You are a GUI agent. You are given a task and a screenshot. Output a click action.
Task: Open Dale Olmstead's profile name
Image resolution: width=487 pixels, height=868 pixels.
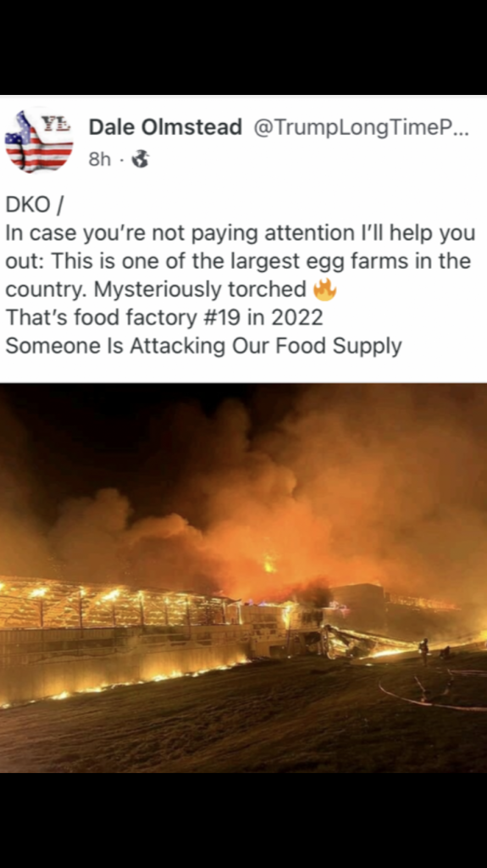[165, 127]
